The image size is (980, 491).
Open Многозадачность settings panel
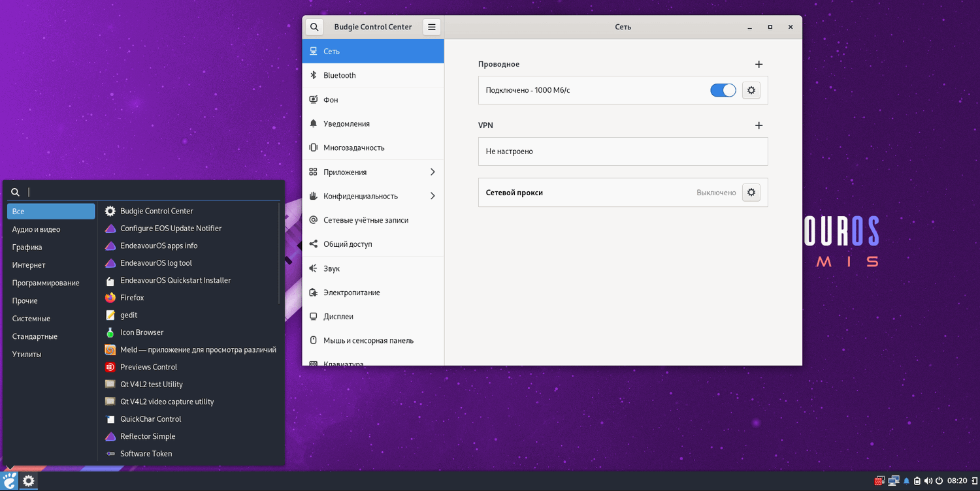373,148
